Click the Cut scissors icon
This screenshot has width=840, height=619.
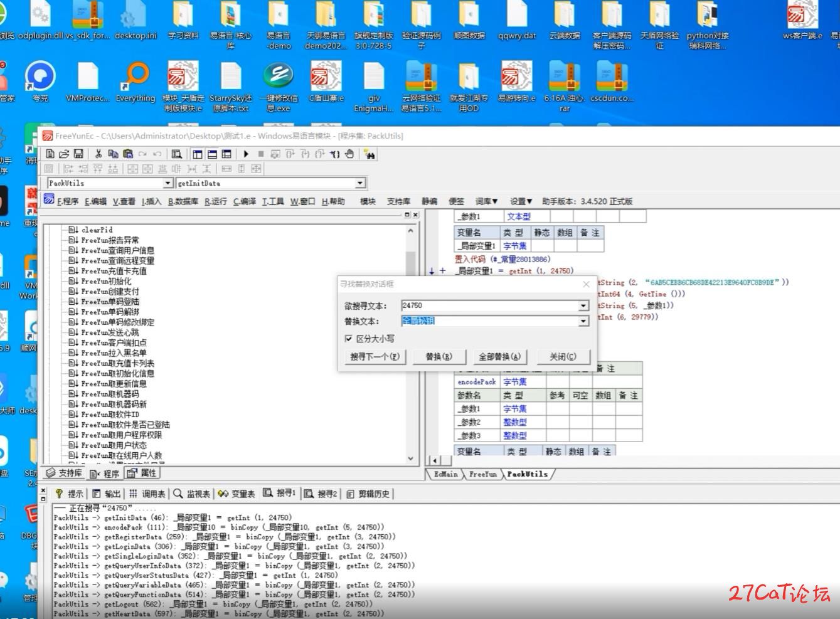pos(98,154)
